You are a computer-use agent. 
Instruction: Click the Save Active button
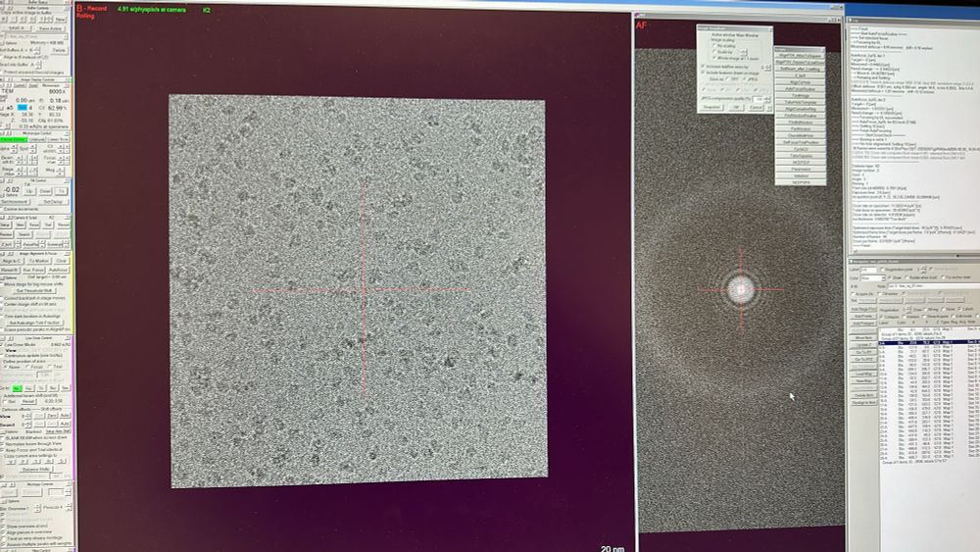[50, 28]
